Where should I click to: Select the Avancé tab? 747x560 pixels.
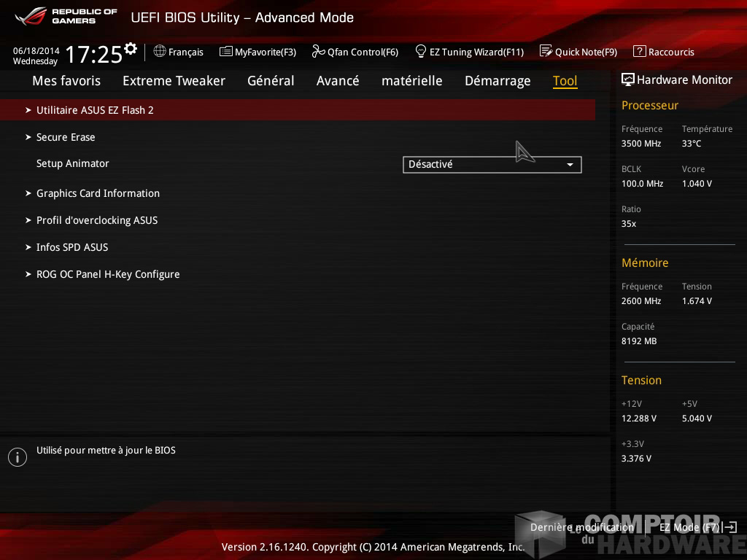pos(338,81)
